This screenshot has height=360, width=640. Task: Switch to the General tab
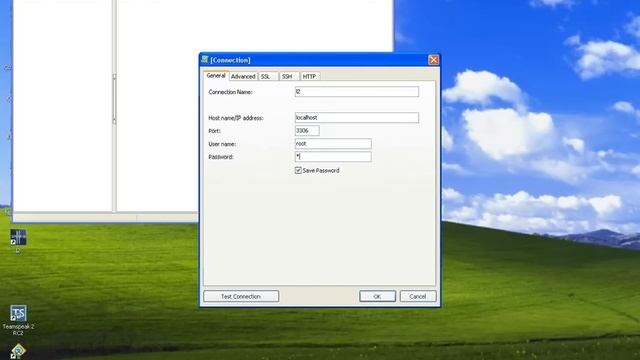point(216,76)
